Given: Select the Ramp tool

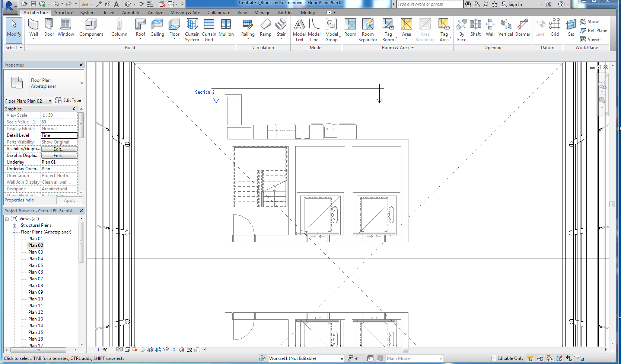Looking at the screenshot, I should point(265,28).
